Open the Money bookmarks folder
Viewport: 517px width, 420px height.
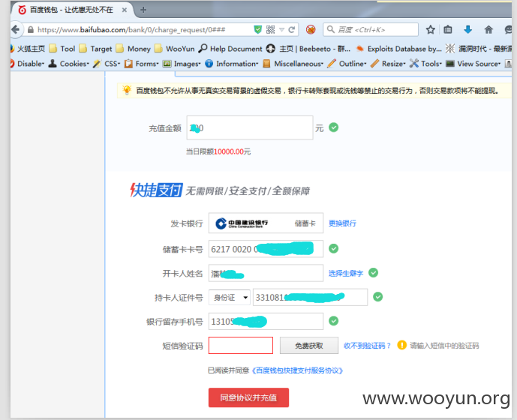[134, 49]
